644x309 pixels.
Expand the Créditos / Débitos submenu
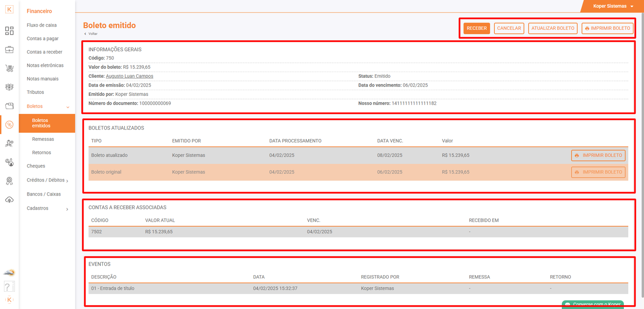click(x=67, y=181)
